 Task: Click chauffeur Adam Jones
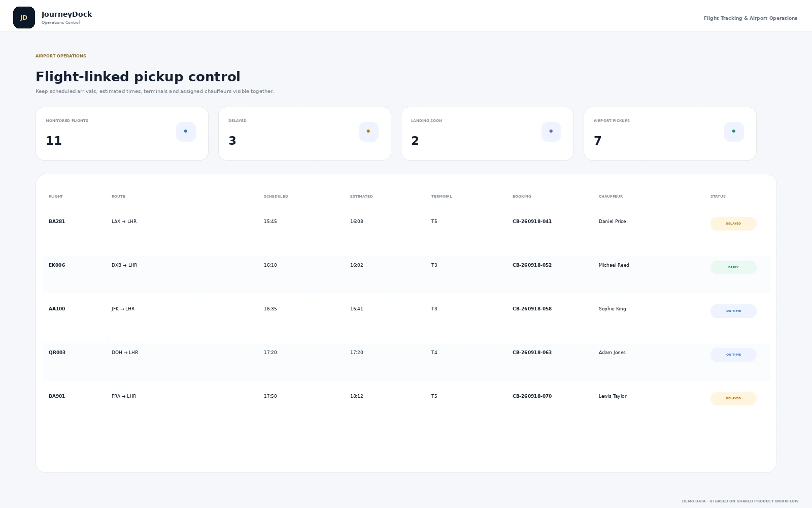click(612, 353)
